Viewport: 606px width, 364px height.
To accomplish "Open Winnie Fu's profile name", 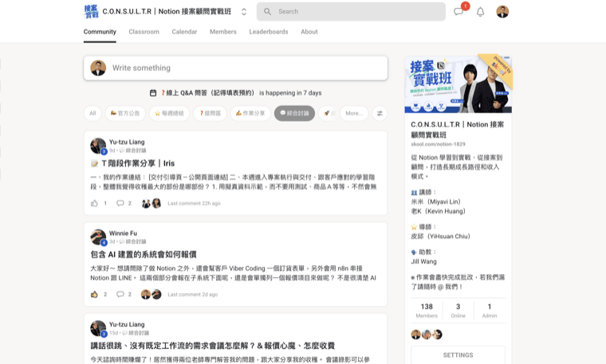I will point(123,233).
